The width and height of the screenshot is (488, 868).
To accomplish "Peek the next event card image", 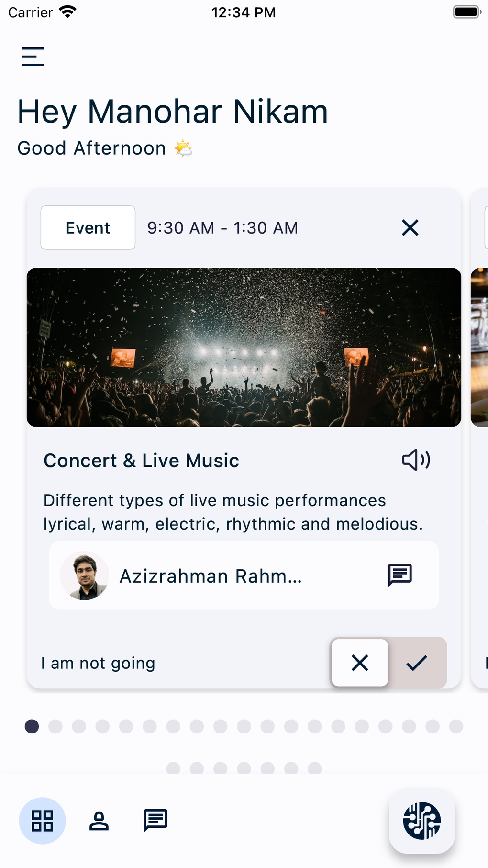I will coord(479,347).
